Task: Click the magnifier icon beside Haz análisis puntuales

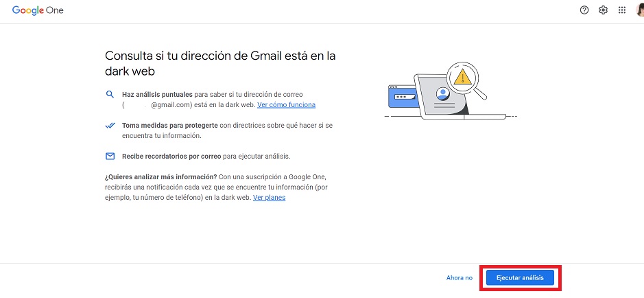Action: pos(110,94)
